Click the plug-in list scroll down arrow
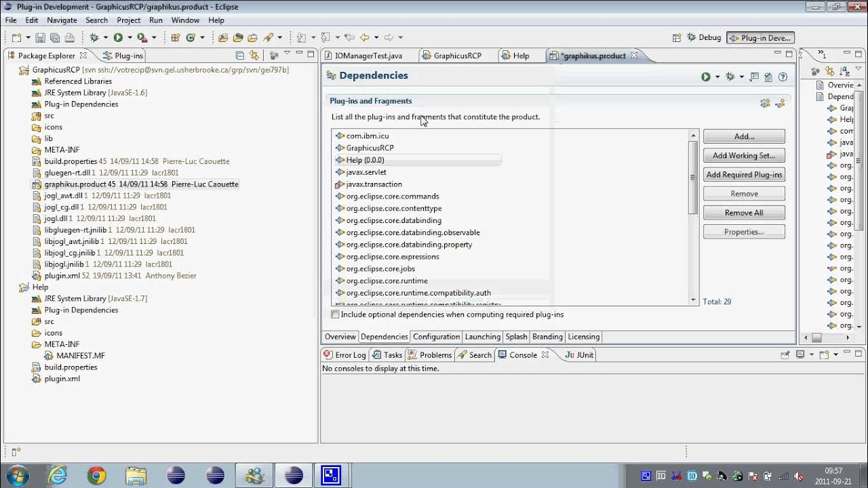The width and height of the screenshot is (868, 488). (693, 300)
